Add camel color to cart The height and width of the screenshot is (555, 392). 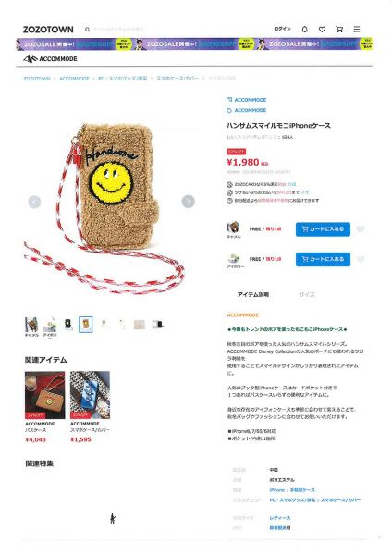(323, 229)
